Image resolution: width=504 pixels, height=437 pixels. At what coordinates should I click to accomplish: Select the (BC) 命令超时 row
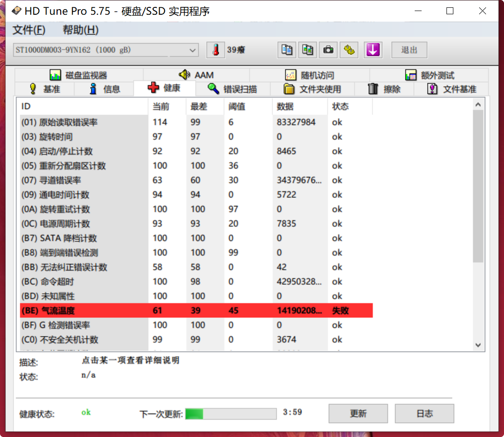click(197, 282)
